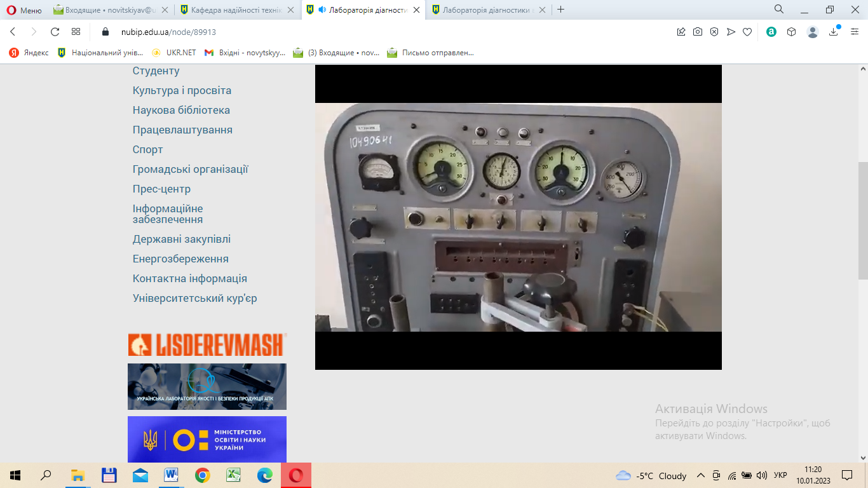Switch to the last Лабораторія діагностики tab
Viewport: 868px width, 488px height.
[x=489, y=10]
